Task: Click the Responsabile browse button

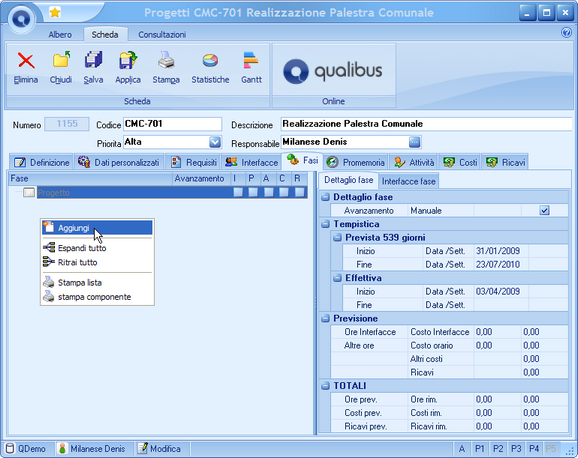Action: point(415,142)
